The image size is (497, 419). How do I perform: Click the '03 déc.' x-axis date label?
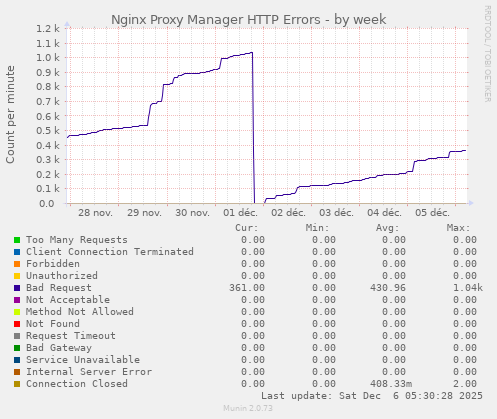336,213
